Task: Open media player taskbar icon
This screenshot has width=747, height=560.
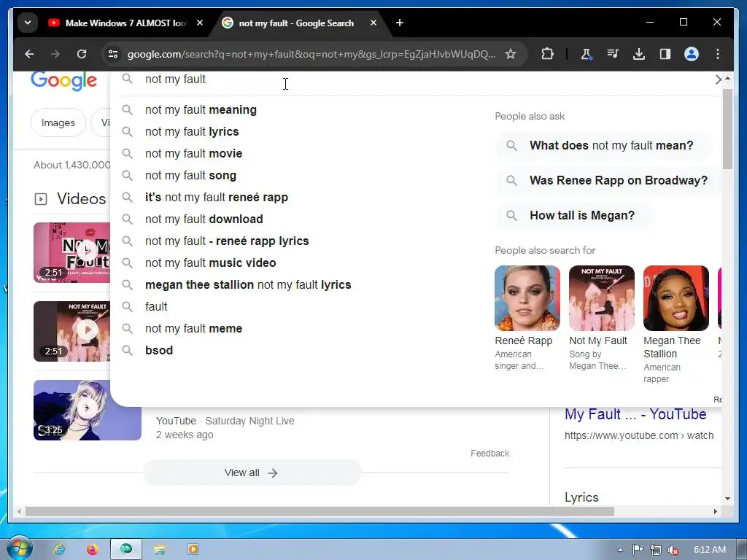Action: pos(193,549)
